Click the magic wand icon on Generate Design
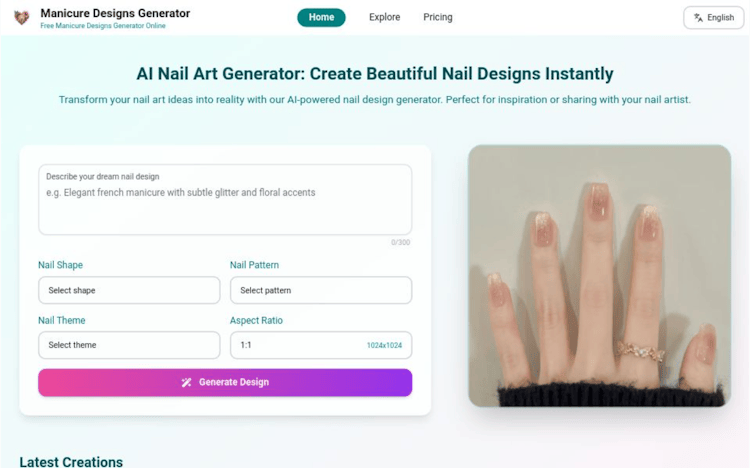Screen dimensions: 750x468 tap(186, 382)
